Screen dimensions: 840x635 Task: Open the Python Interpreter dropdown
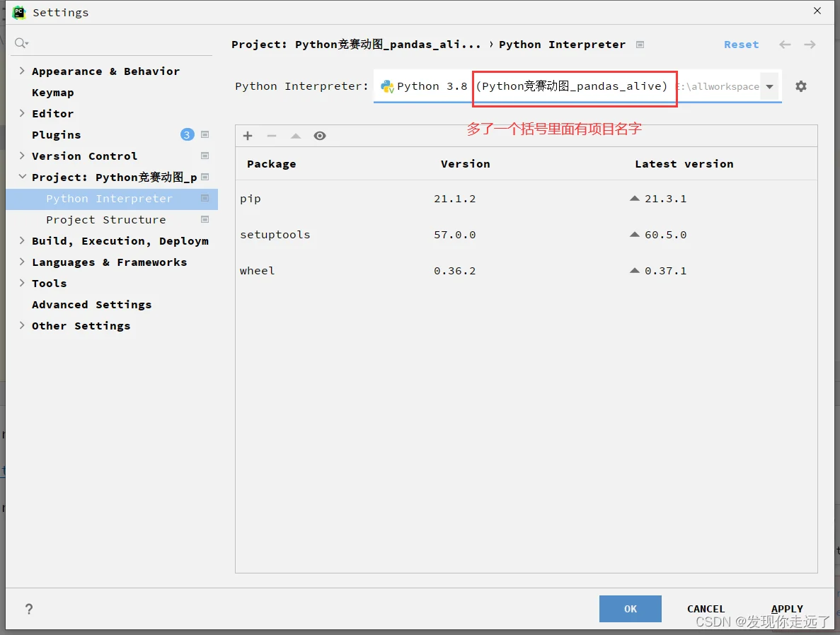click(770, 86)
